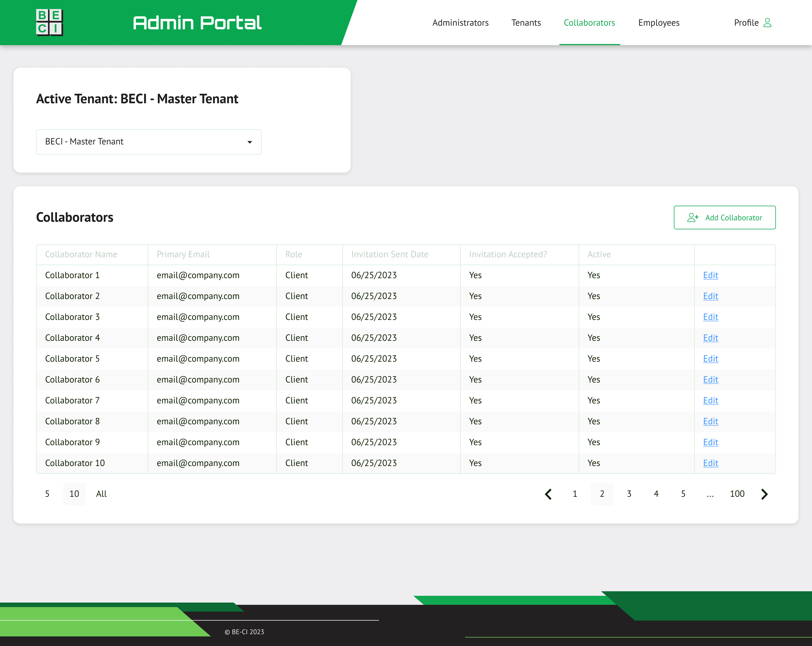Click the BECI logo icon
This screenshot has height=646, width=812.
49,22
